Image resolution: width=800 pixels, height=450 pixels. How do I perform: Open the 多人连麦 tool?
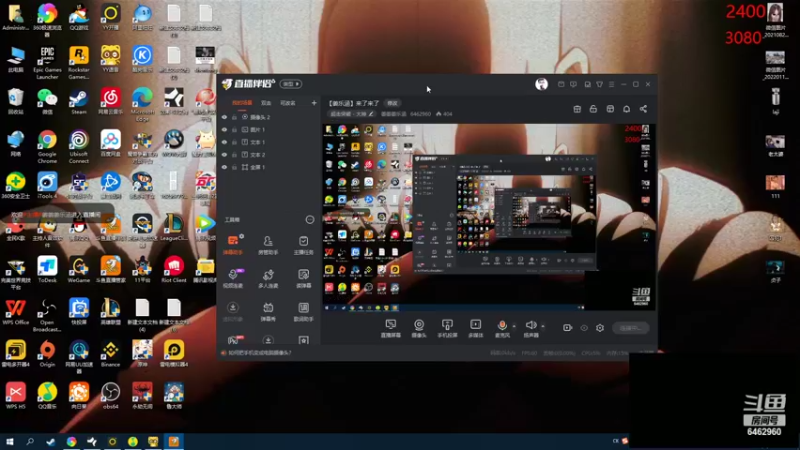pos(268,279)
